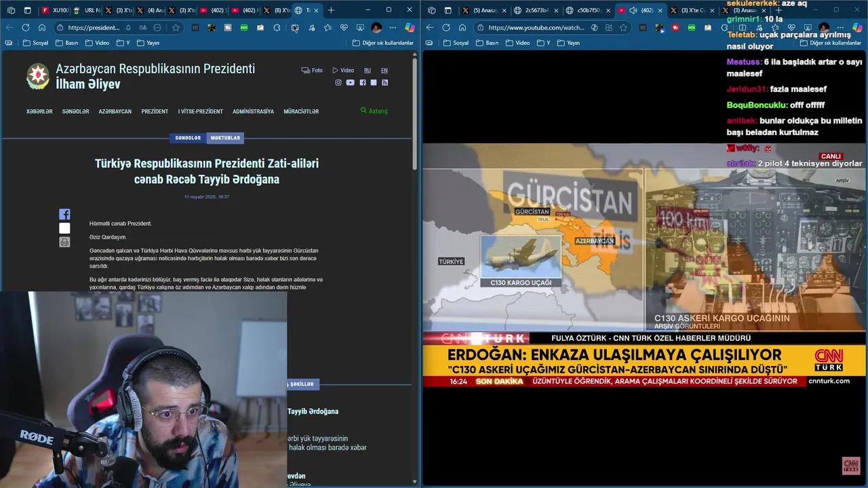Open PREZİDENT navigation menu item
The height and width of the screenshot is (488, 868).
pyautogui.click(x=155, y=111)
